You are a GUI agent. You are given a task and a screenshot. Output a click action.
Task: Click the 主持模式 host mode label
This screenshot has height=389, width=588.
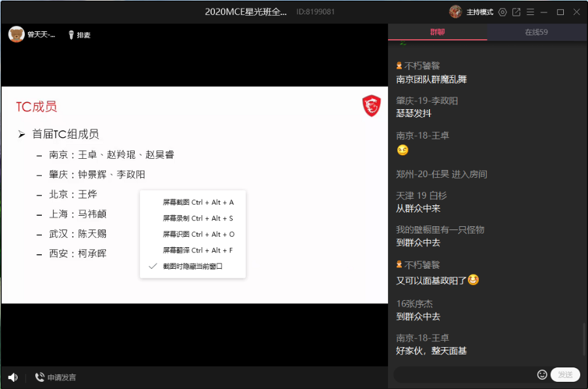(x=480, y=12)
